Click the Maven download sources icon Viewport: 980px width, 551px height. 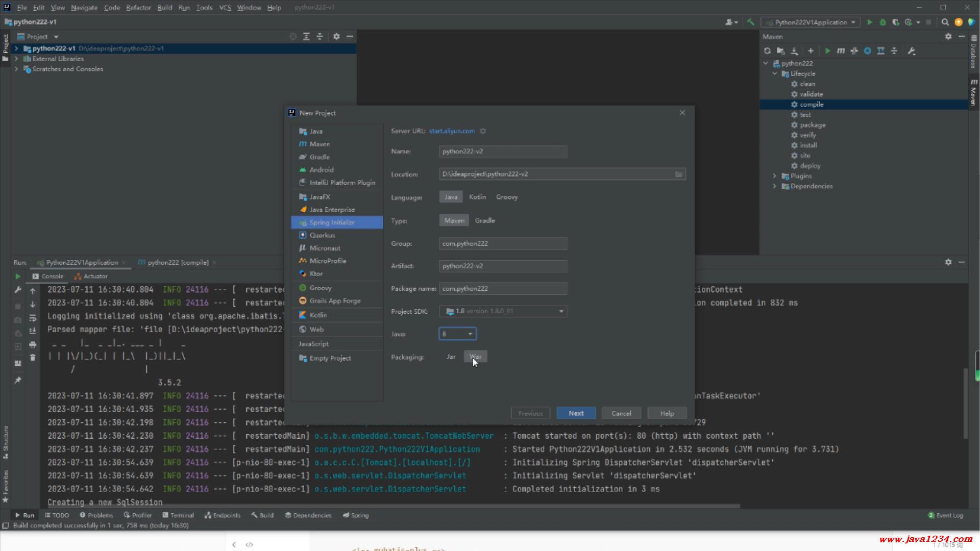tap(794, 51)
